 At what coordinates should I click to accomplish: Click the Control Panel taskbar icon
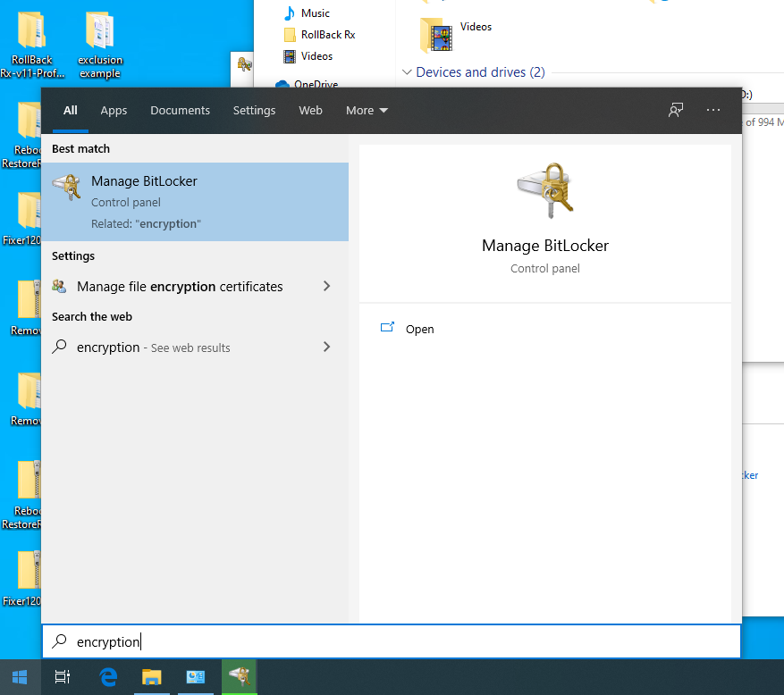point(196,677)
